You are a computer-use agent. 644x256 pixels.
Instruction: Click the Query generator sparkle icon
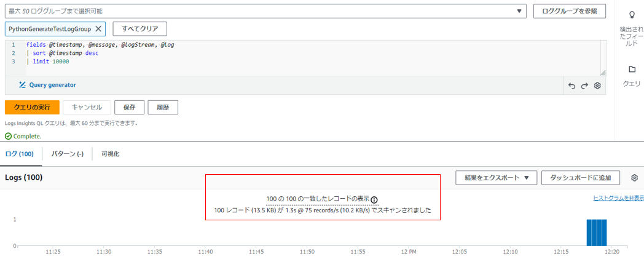click(x=23, y=85)
